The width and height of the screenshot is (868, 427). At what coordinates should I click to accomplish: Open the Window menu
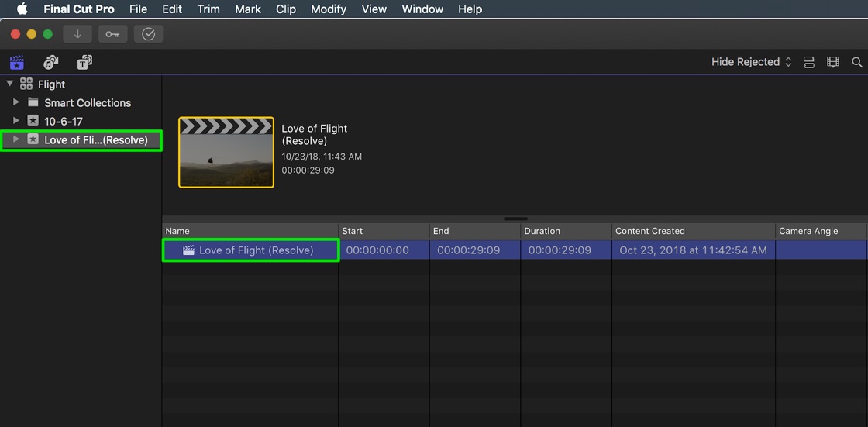pyautogui.click(x=422, y=9)
